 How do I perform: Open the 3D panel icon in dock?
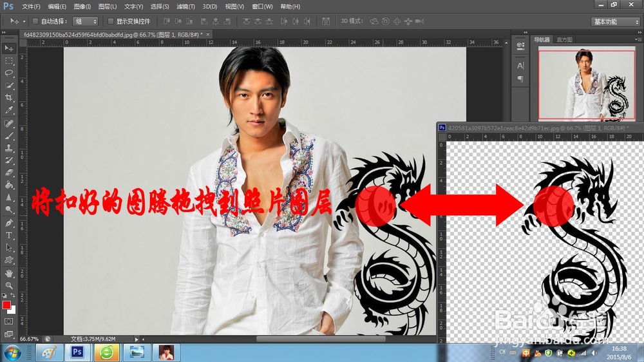[520, 46]
